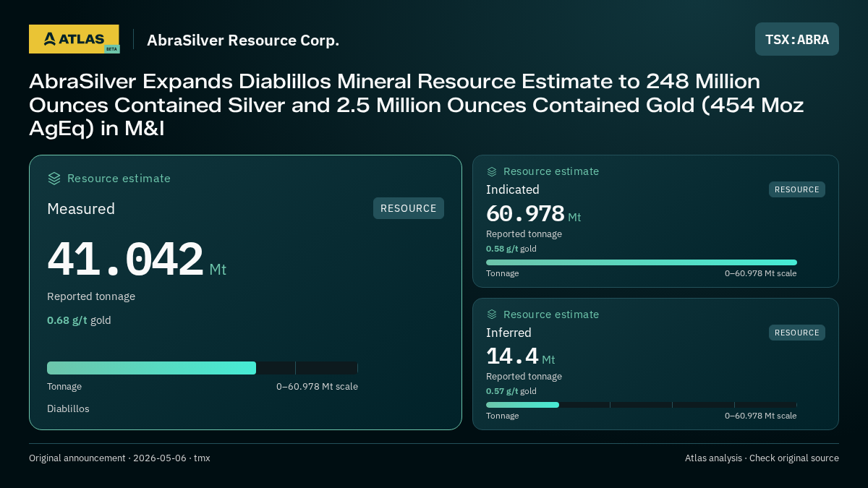Click the Indicated category label
The height and width of the screenshot is (488, 868).
coord(513,189)
